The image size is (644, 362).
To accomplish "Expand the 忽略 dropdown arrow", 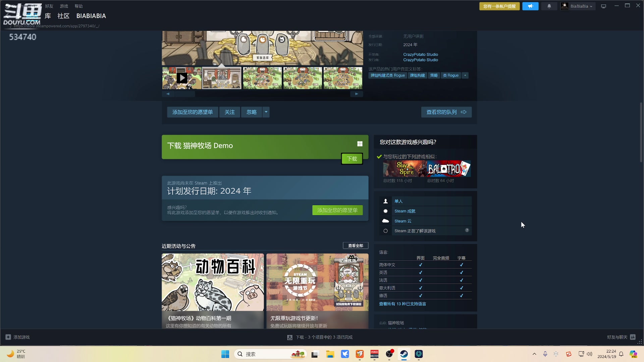I will coord(266,112).
